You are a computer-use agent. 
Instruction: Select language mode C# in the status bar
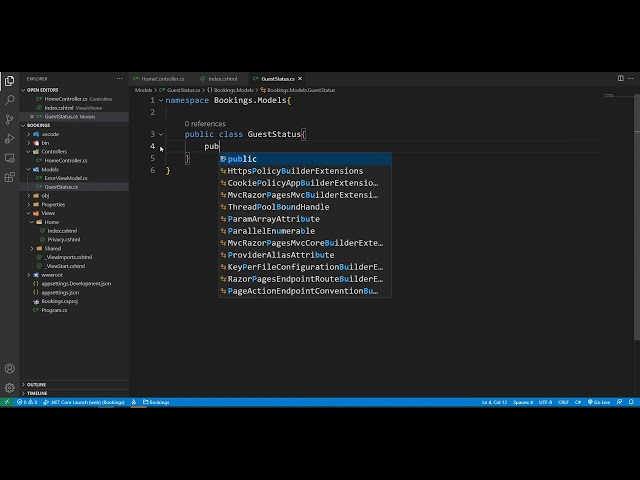coord(578,402)
